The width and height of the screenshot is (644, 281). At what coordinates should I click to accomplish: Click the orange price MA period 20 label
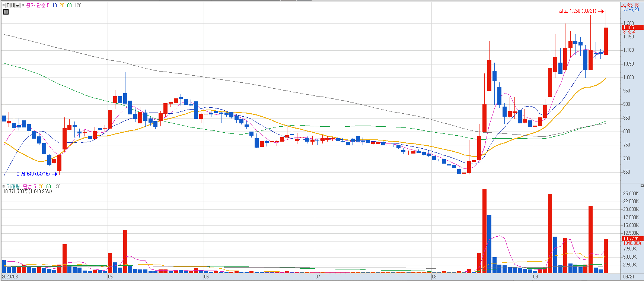point(62,6)
